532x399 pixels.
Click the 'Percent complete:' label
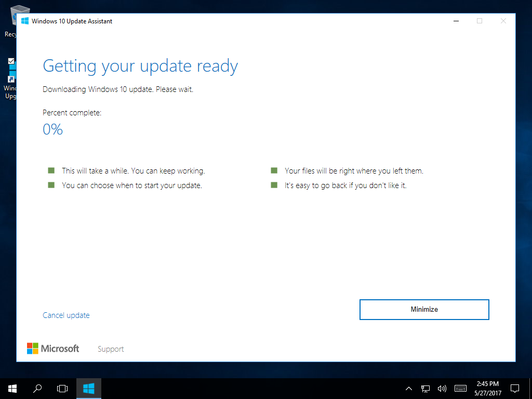pyautogui.click(x=72, y=113)
